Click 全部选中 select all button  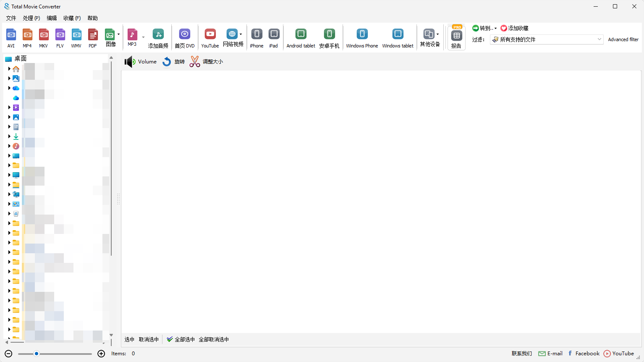click(181, 339)
